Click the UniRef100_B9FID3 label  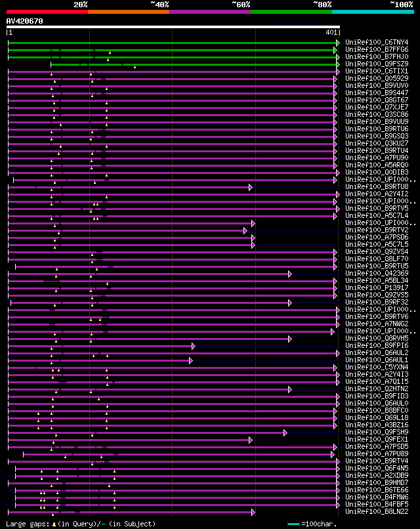377,396
